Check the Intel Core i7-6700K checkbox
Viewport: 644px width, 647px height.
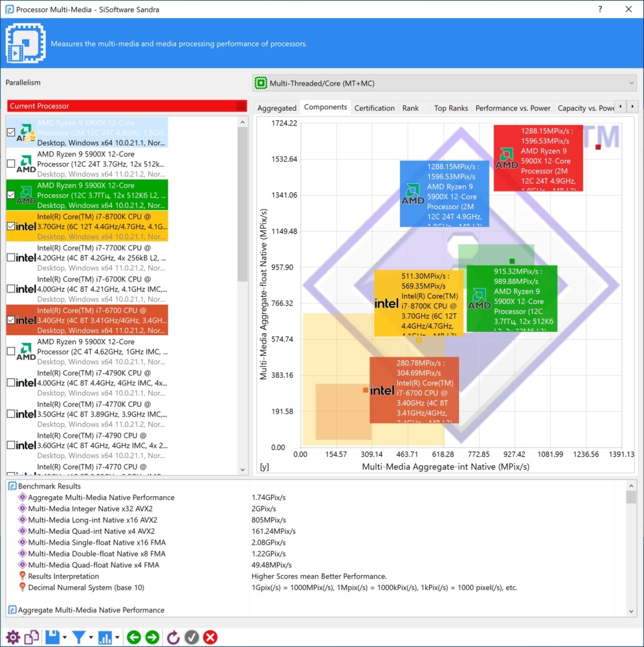(11, 289)
